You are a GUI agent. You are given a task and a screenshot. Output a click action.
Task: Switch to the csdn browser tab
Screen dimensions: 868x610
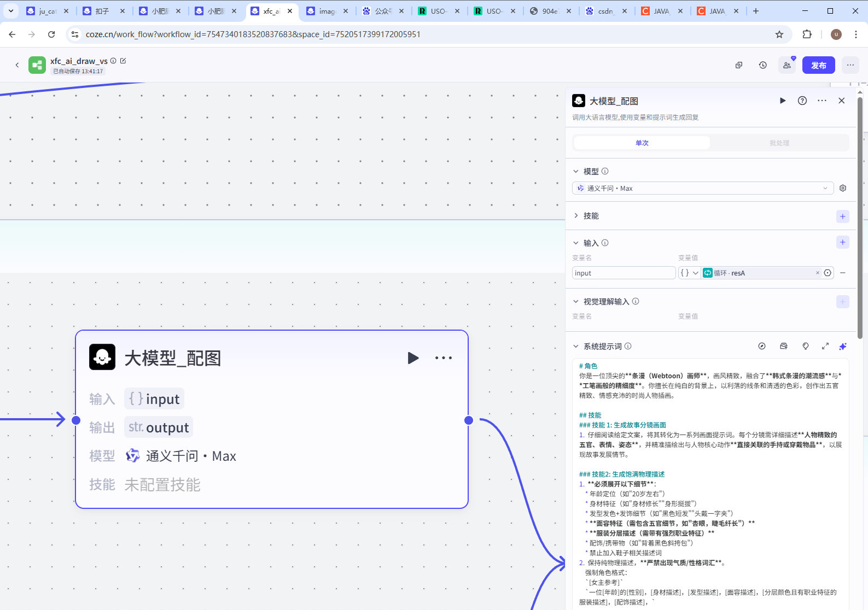[605, 11]
